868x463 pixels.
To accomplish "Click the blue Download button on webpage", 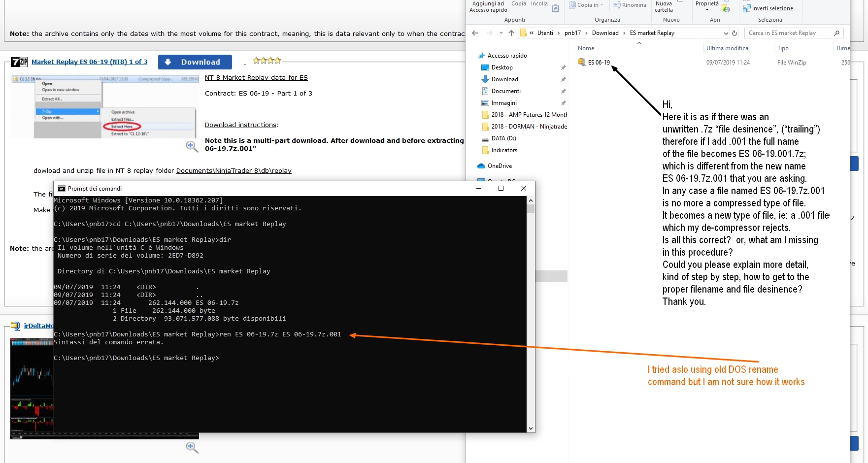I will click(x=195, y=62).
